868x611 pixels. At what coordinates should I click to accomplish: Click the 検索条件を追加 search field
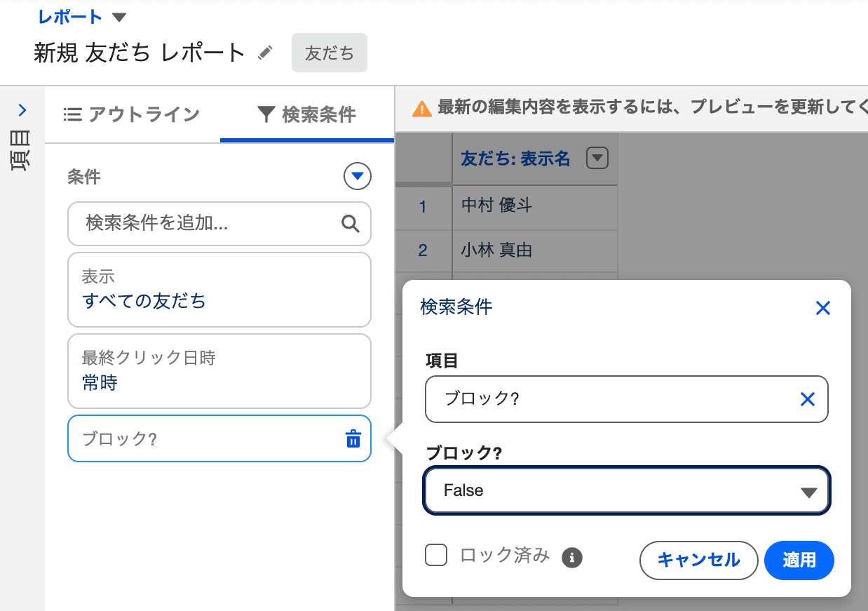pyautogui.click(x=219, y=224)
